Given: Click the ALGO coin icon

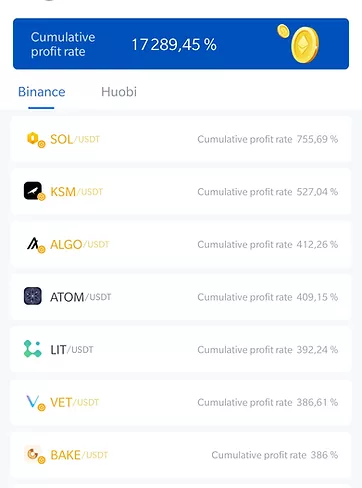Looking at the screenshot, I should (x=36, y=245).
